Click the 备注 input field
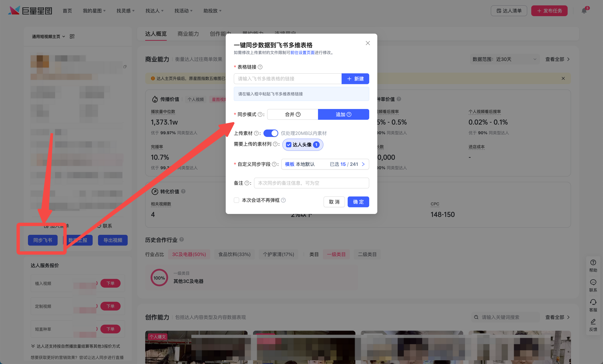This screenshot has height=364, width=603. (x=312, y=183)
